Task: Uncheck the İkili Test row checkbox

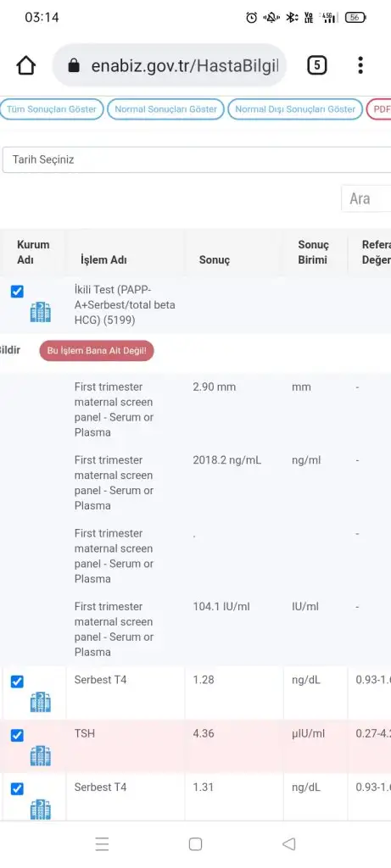Action: [x=17, y=292]
